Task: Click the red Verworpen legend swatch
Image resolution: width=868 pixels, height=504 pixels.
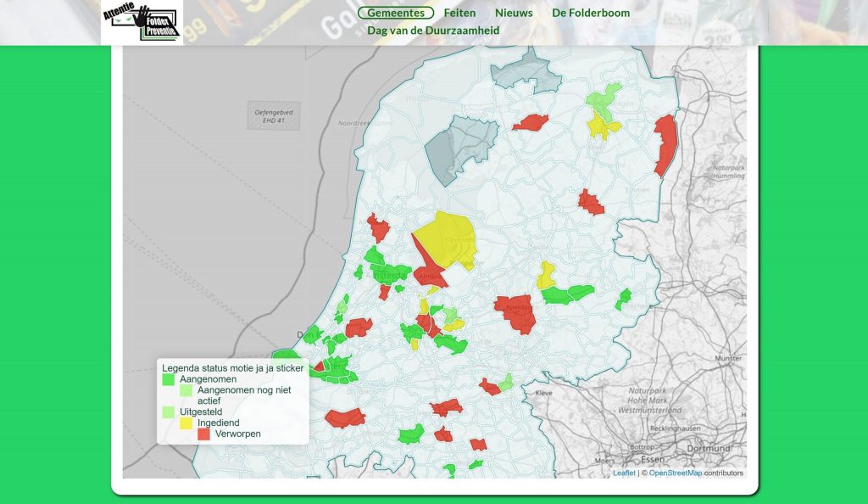Action: point(203,434)
